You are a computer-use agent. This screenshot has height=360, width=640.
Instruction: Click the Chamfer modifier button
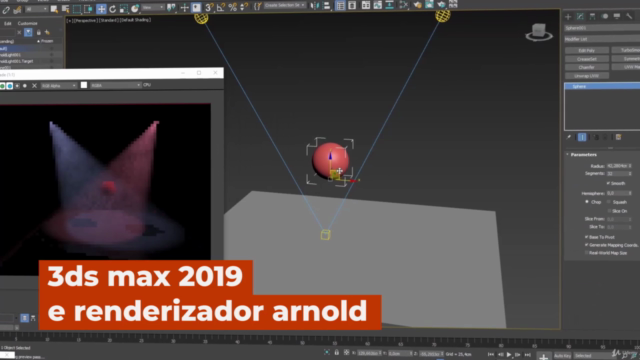click(587, 67)
